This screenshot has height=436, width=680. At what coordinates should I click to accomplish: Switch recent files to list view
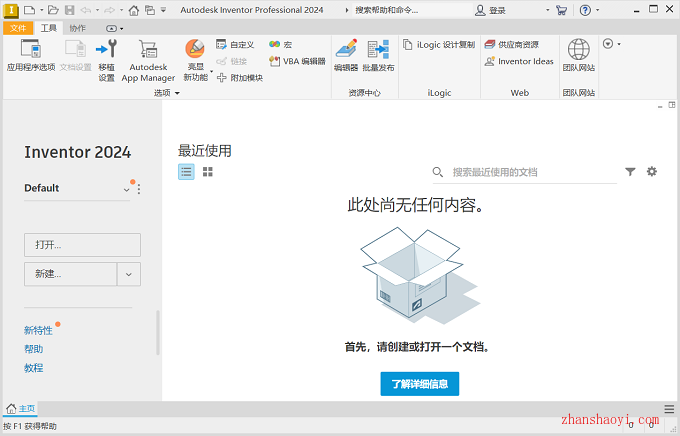coord(186,172)
